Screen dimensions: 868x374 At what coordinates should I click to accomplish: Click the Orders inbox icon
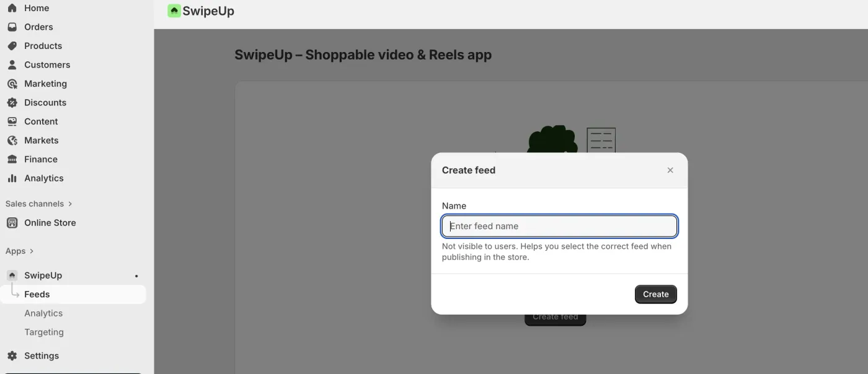pos(12,27)
